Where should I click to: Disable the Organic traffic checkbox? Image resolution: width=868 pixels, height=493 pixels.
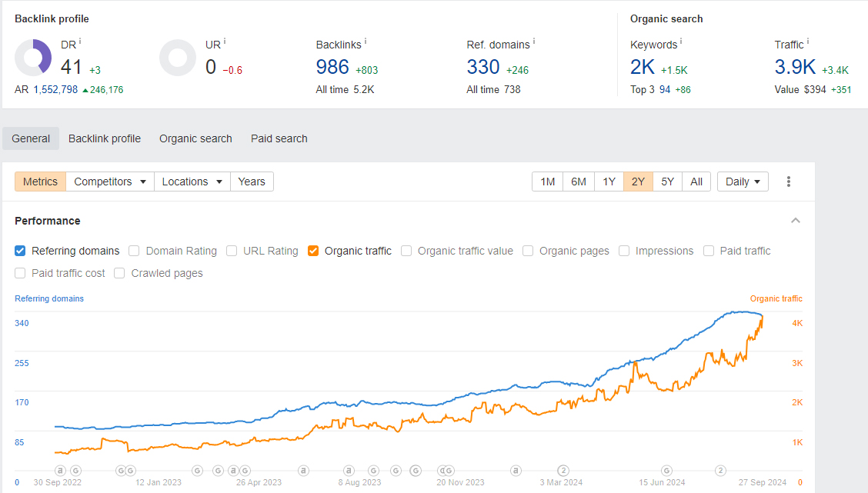pyautogui.click(x=313, y=251)
